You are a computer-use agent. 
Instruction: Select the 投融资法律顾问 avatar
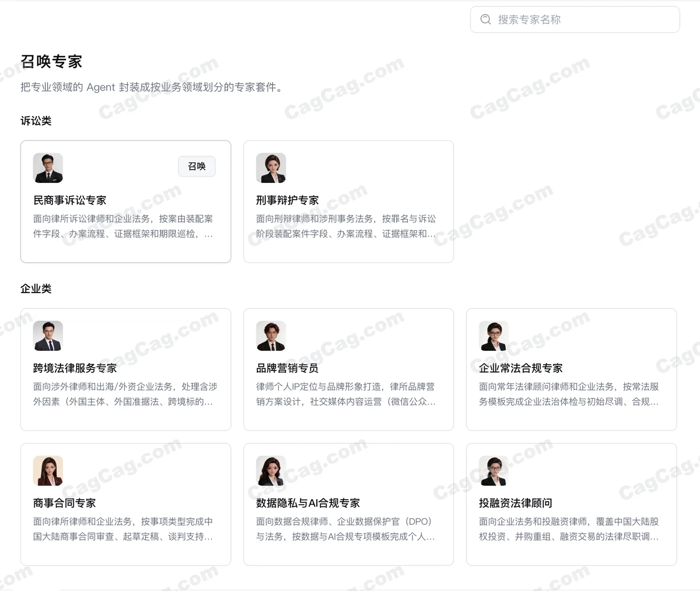(x=494, y=471)
